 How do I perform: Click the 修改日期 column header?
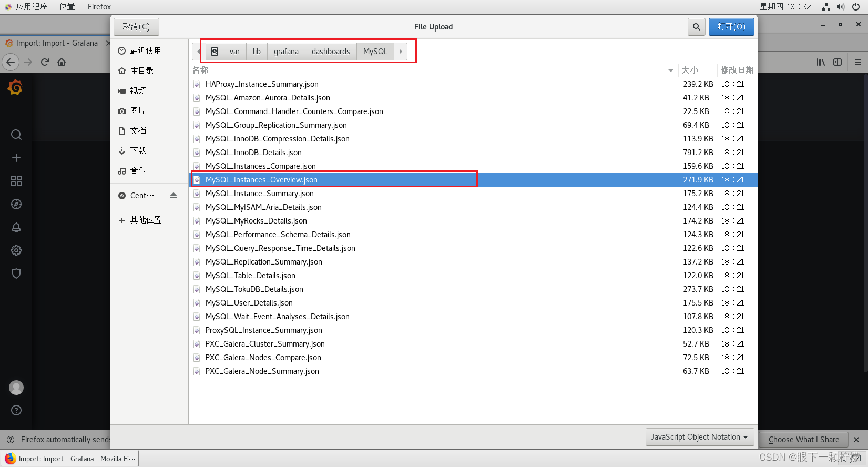point(737,70)
